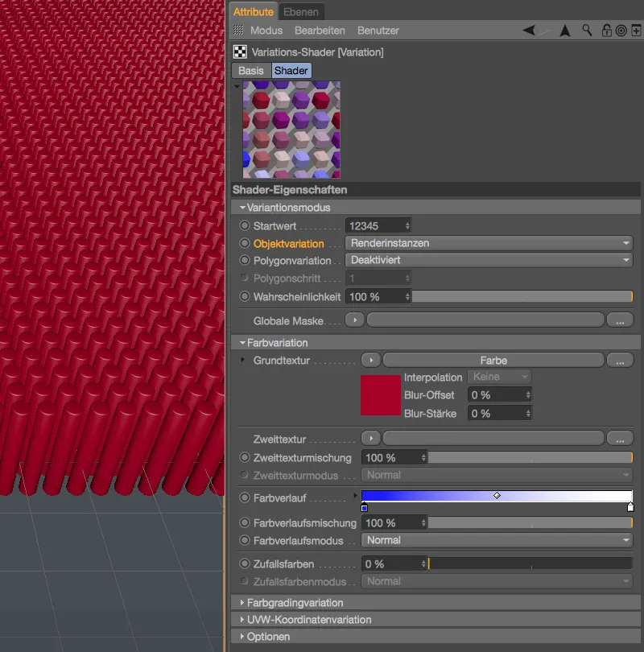This screenshot has width=644, height=652.
Task: Open the Polygonvariation Deaktiviert dropdown
Action: pyautogui.click(x=487, y=261)
